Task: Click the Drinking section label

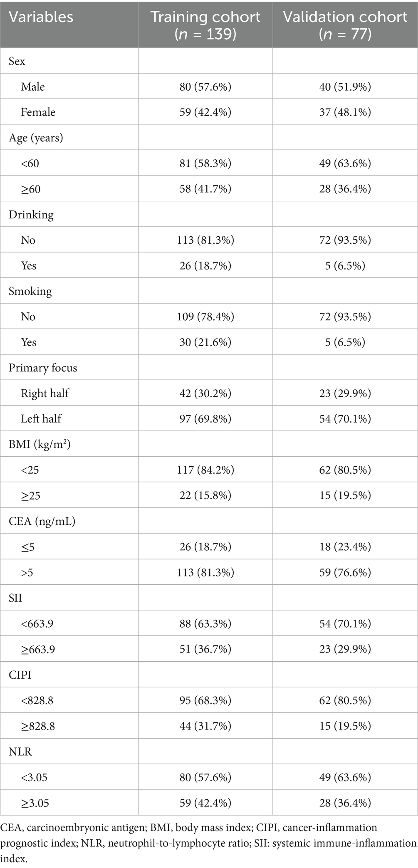Action: click(x=31, y=215)
